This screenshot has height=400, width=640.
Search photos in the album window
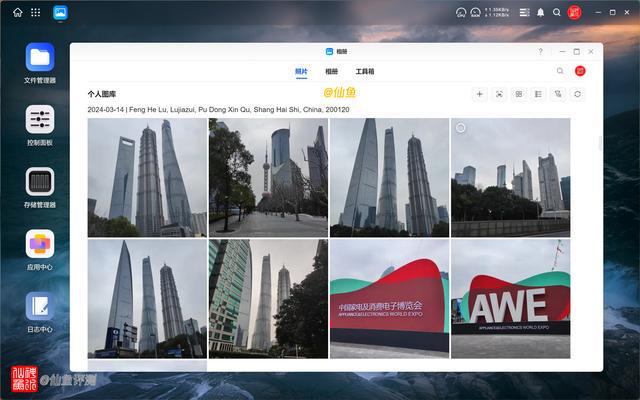pos(560,71)
